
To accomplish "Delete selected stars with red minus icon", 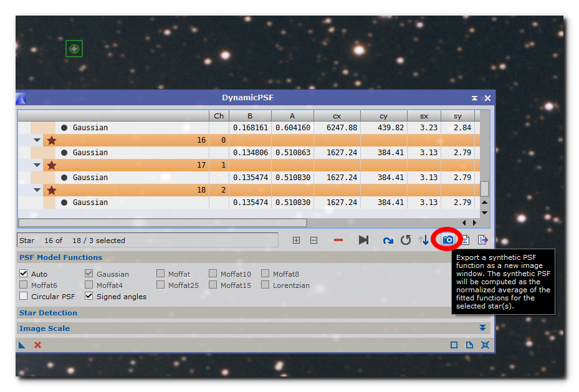I will (338, 241).
